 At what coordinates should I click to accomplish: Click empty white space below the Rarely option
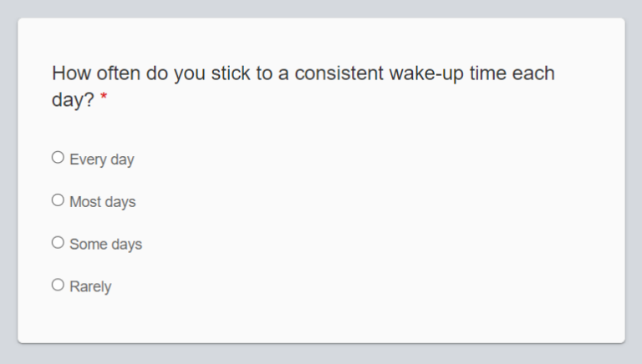(318, 321)
